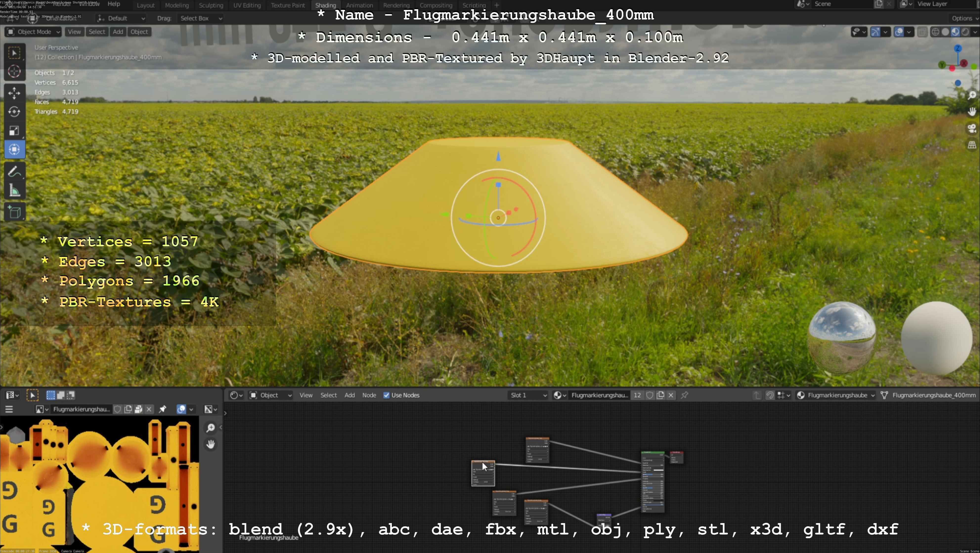
Task: Open Flugmarkierungshaube material breadcrumb dropdown
Action: pos(835,395)
